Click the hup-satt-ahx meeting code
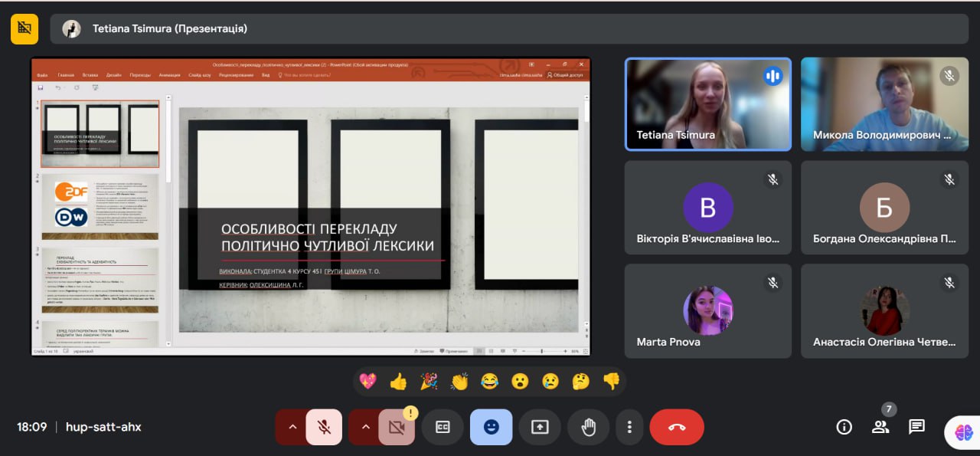 pyautogui.click(x=103, y=427)
